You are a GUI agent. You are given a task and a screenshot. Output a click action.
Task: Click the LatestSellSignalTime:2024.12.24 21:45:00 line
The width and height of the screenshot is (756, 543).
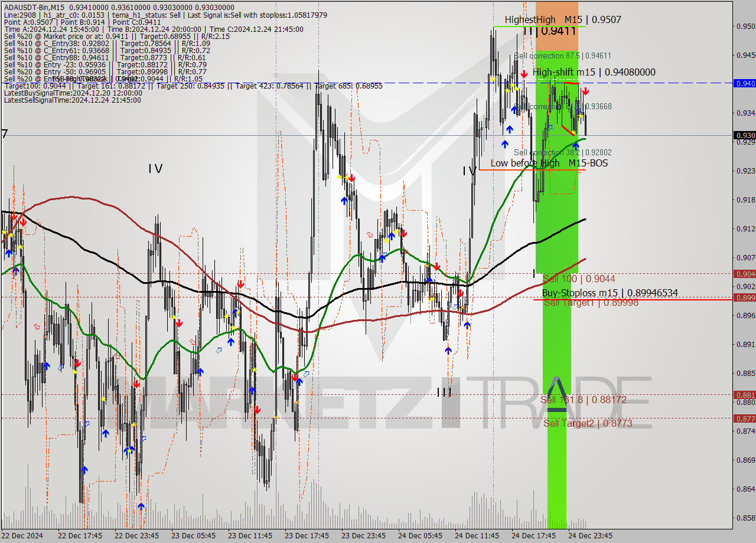[73, 100]
